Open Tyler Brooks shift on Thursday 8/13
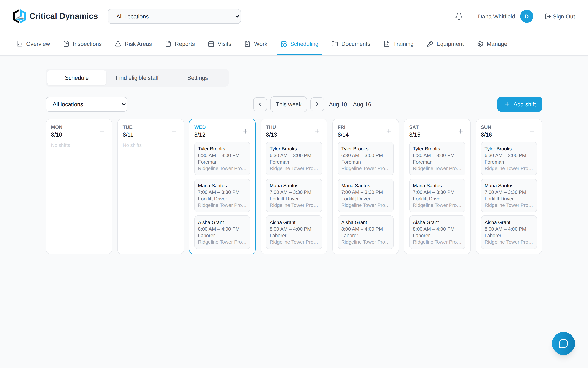 294,159
